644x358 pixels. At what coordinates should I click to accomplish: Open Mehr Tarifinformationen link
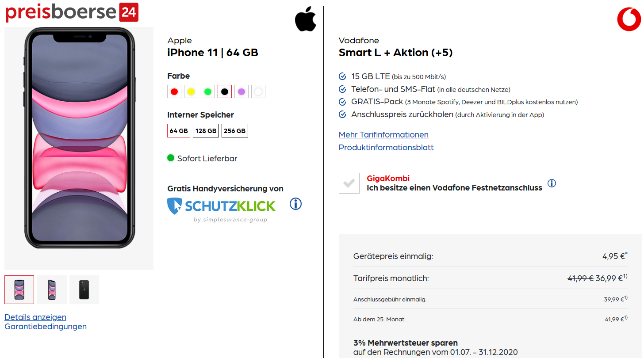click(x=383, y=135)
